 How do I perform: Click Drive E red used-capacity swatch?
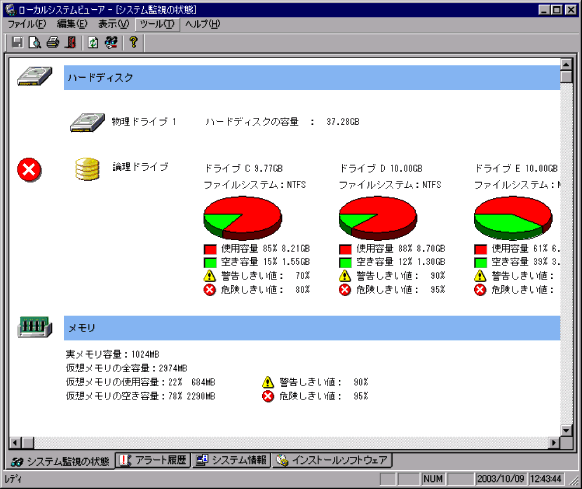coord(480,249)
